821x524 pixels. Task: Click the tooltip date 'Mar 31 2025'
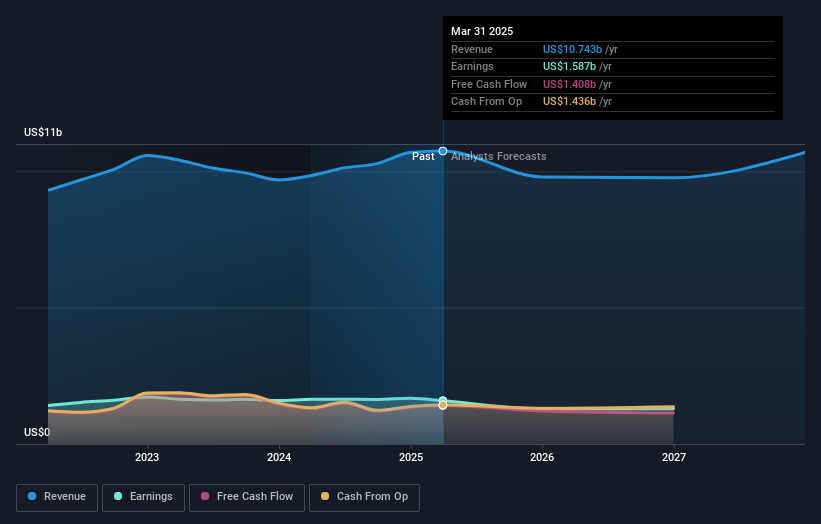click(x=482, y=31)
